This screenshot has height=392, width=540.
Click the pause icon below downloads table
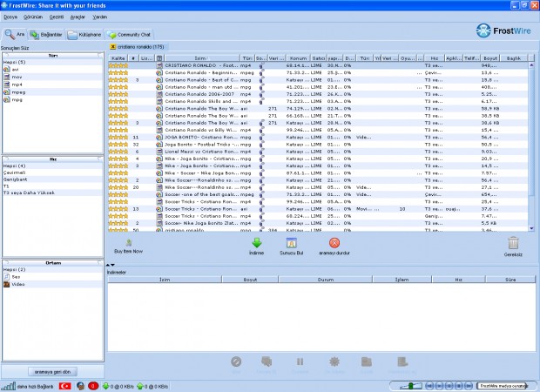(x=300, y=362)
